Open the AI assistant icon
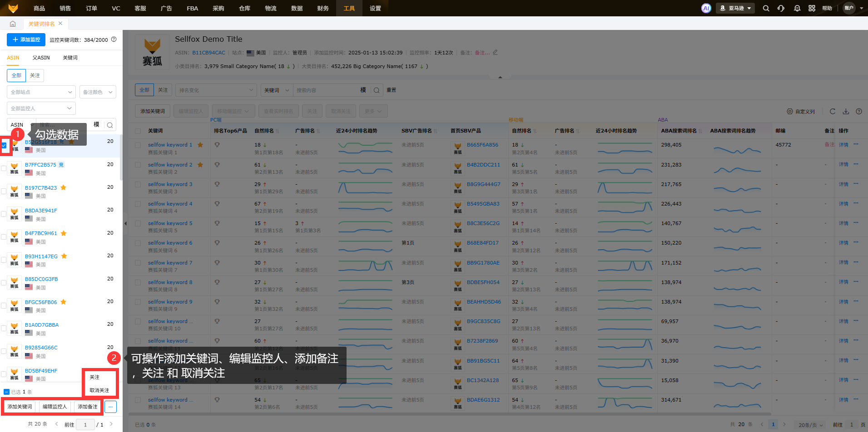The width and height of the screenshot is (868, 432). [706, 8]
